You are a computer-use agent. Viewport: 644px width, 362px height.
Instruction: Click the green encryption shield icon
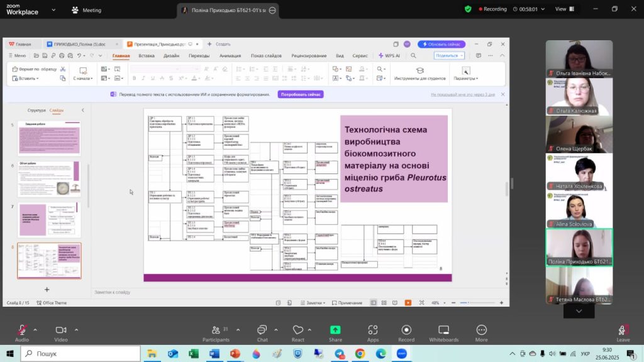(468, 9)
